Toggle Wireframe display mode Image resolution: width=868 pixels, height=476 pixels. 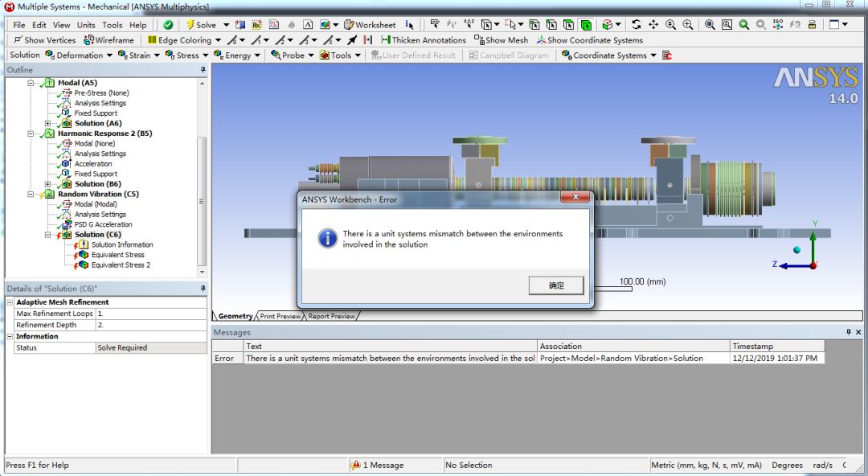click(x=108, y=40)
